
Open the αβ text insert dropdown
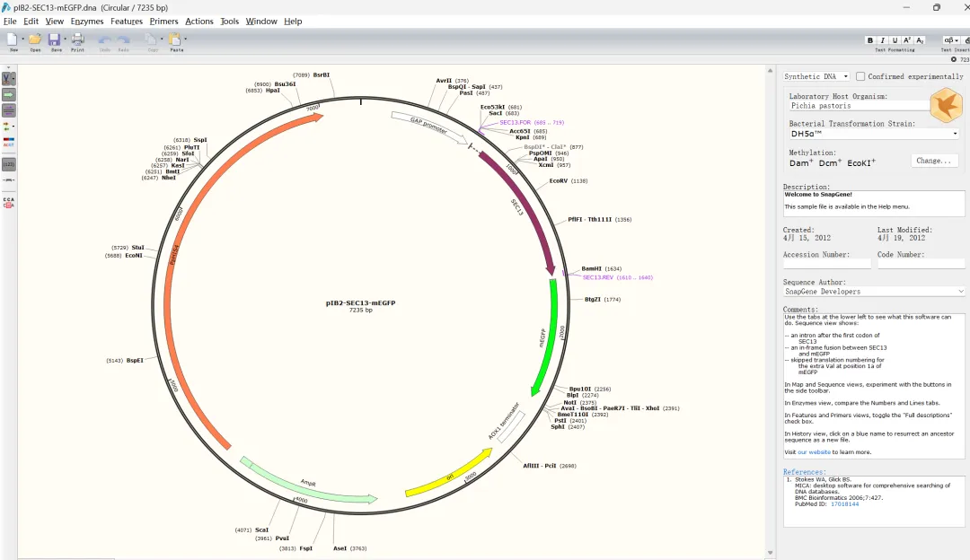pyautogui.click(x=951, y=40)
